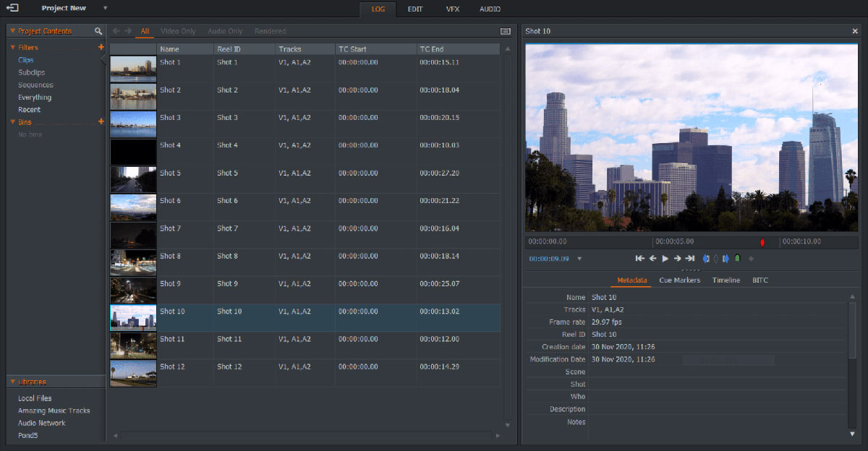This screenshot has height=451, width=868.
Task: Jump to end of the clip
Action: [690, 259]
